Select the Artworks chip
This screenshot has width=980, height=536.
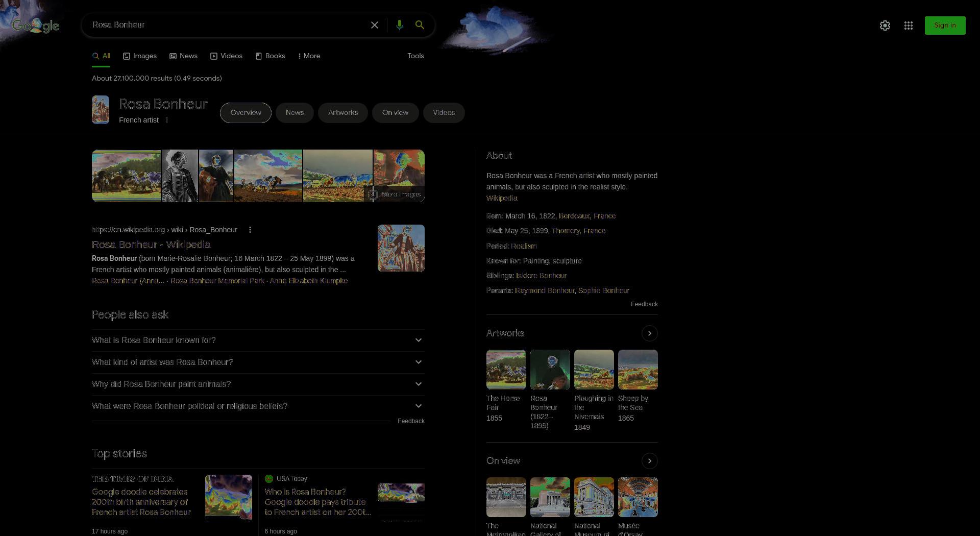[x=343, y=113]
